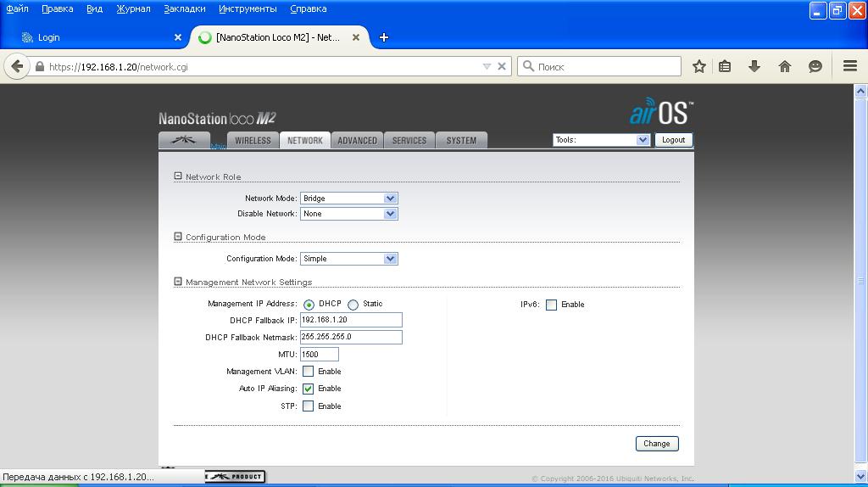This screenshot has width=868, height=487.
Task: Open the downloads arrow icon
Action: pos(754,66)
